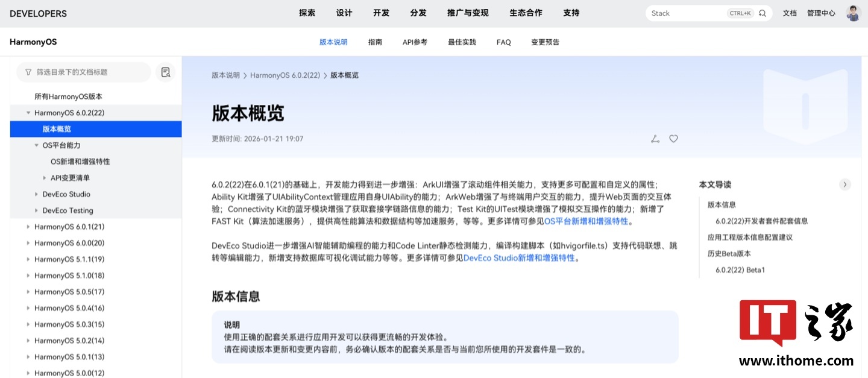This screenshot has width=868, height=378.
Task: Open the 探索 top menu
Action: point(307,13)
